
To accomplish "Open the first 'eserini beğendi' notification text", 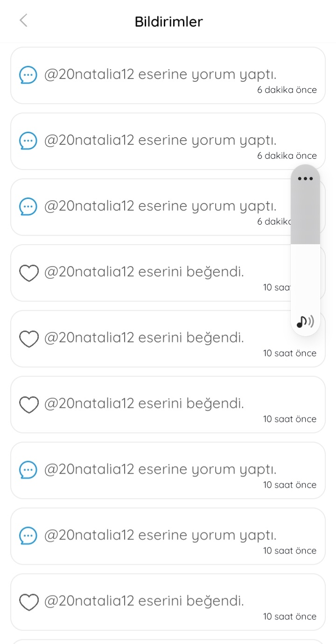I will pyautogui.click(x=144, y=271).
